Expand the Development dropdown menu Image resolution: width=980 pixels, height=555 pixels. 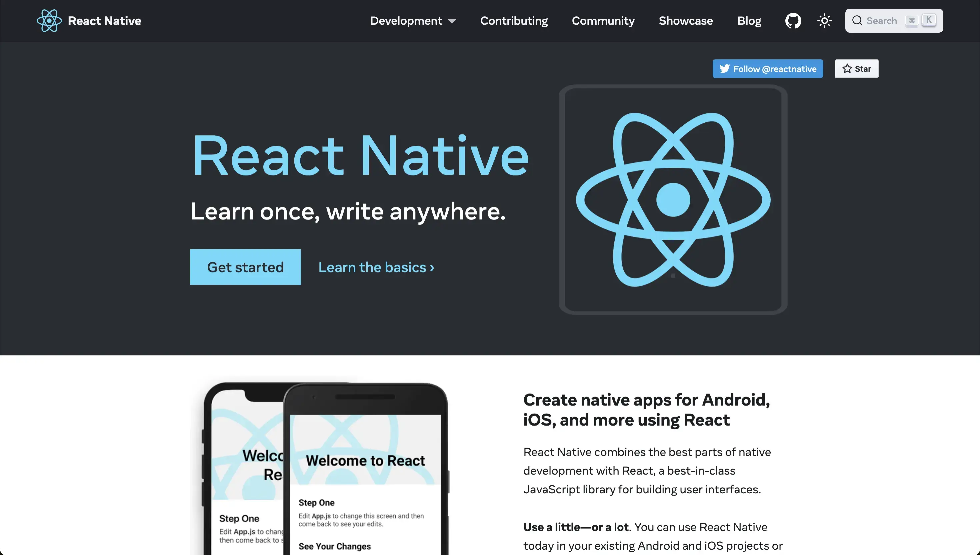(413, 21)
